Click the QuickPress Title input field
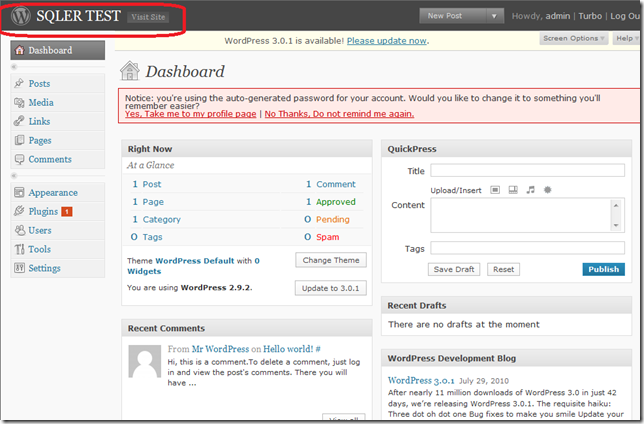 [527, 170]
